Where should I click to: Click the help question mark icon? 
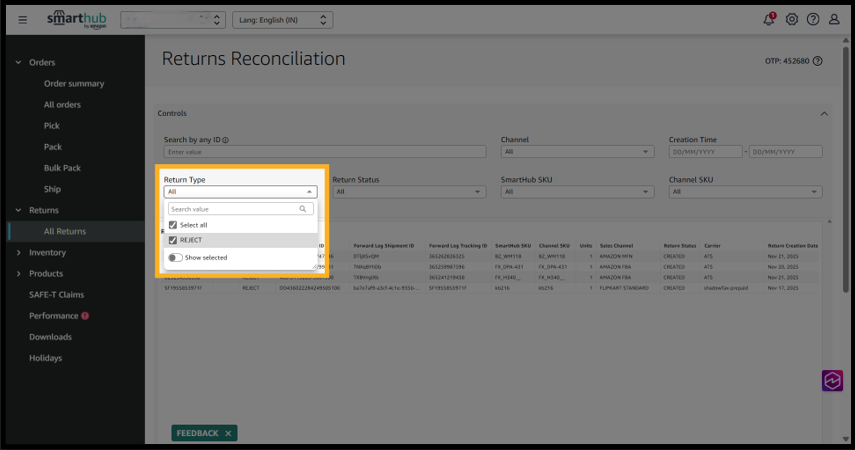click(x=813, y=19)
